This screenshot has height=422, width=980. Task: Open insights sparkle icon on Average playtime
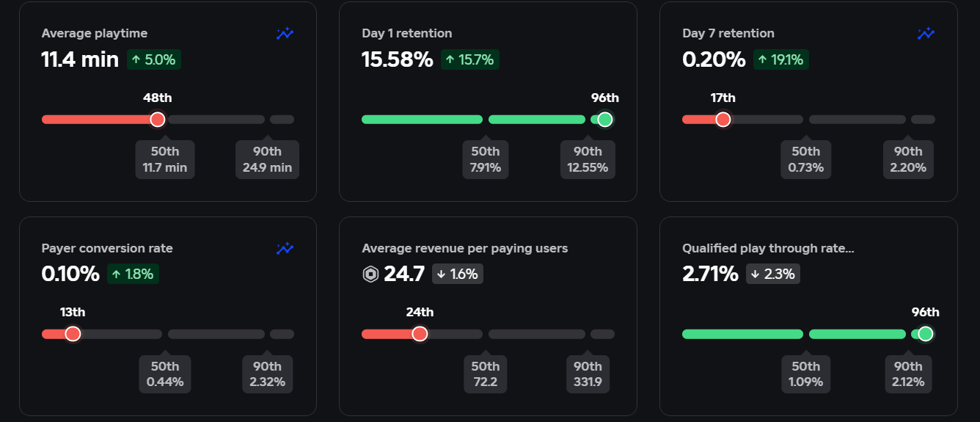(x=285, y=34)
